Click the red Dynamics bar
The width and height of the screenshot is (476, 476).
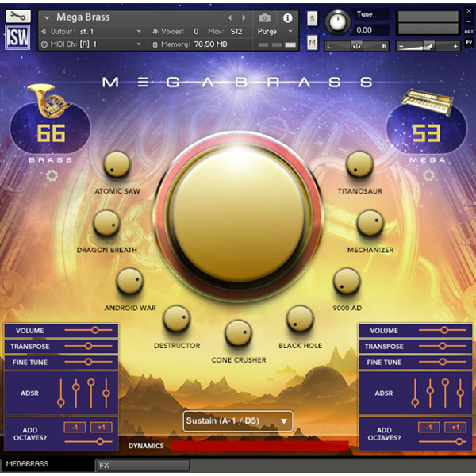pos(260,446)
